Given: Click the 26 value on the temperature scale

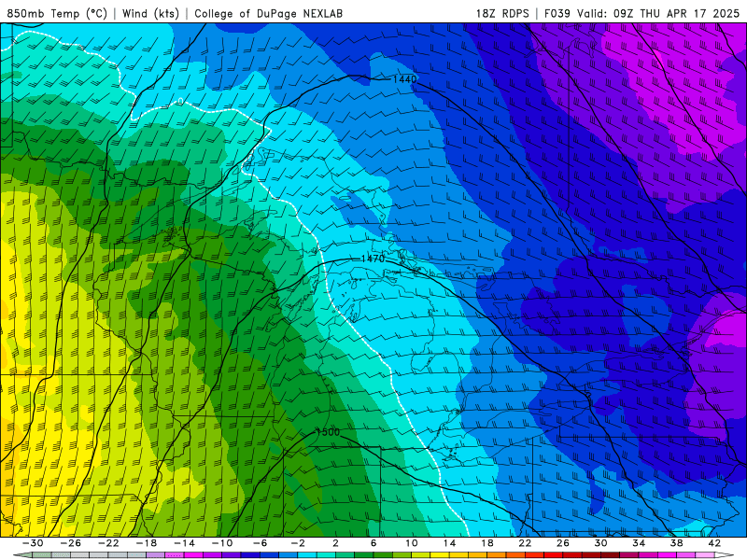Looking at the screenshot, I should click(x=563, y=543).
